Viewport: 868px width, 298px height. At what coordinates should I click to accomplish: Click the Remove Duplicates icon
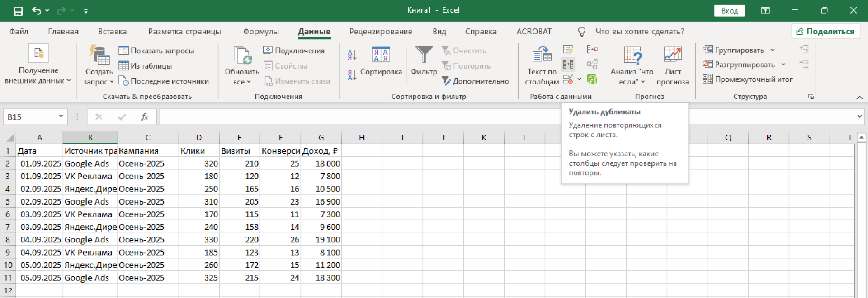click(x=568, y=64)
